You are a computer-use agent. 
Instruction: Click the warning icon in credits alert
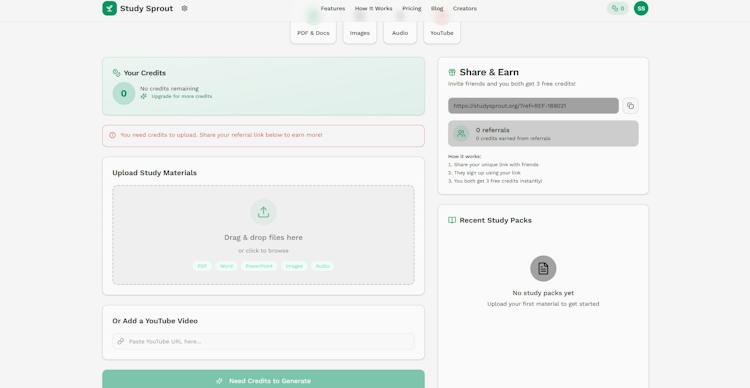112,135
